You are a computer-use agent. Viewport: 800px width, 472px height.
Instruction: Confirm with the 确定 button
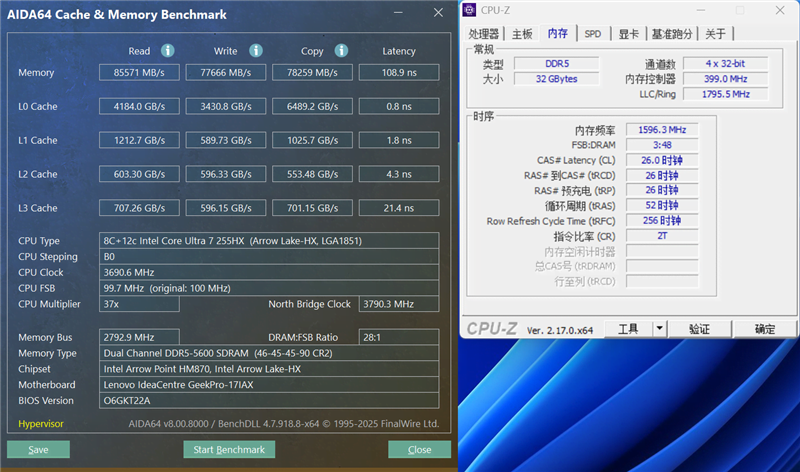765,328
